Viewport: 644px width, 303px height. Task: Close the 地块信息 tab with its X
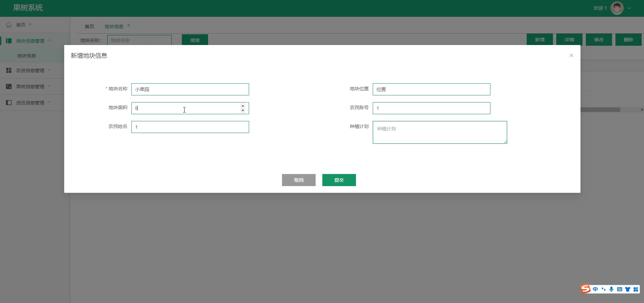click(x=129, y=26)
